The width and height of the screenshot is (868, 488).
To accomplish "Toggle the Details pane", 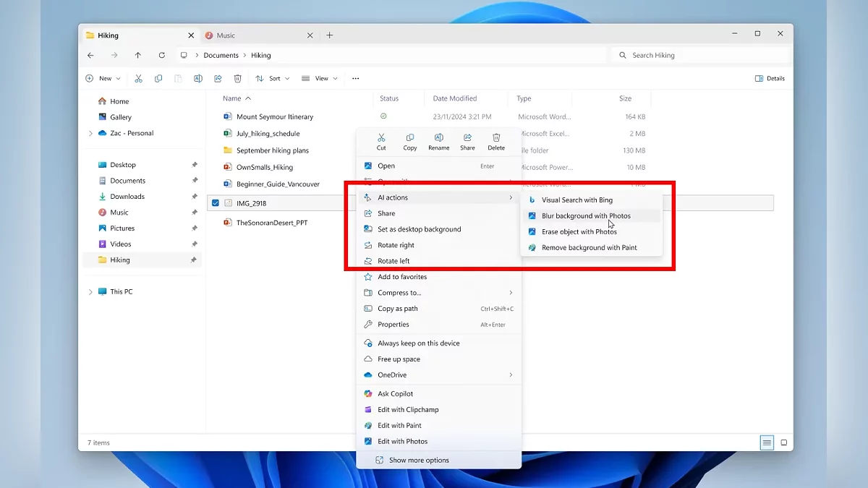I will coord(770,78).
